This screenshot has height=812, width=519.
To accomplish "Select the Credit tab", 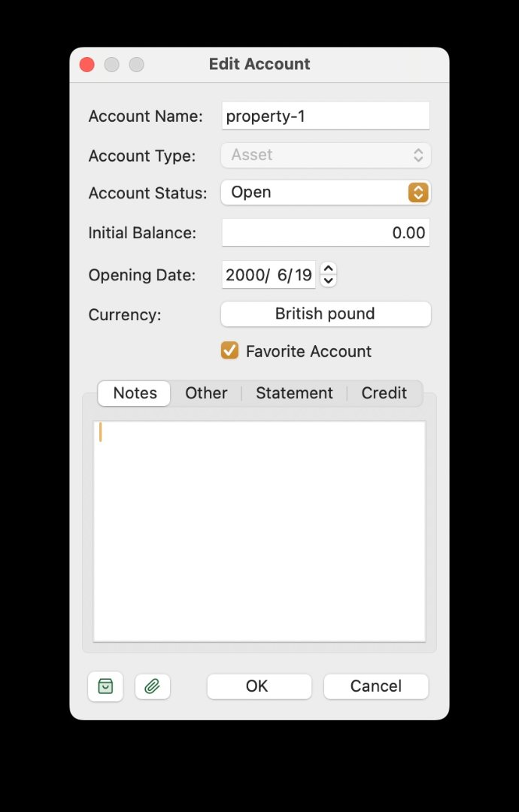I will (384, 393).
